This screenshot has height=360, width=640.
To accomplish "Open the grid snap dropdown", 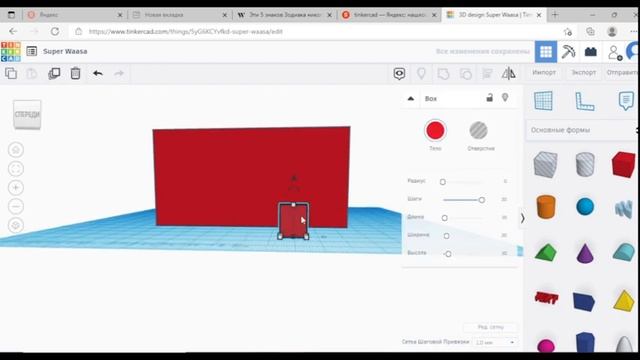I will click(x=495, y=342).
